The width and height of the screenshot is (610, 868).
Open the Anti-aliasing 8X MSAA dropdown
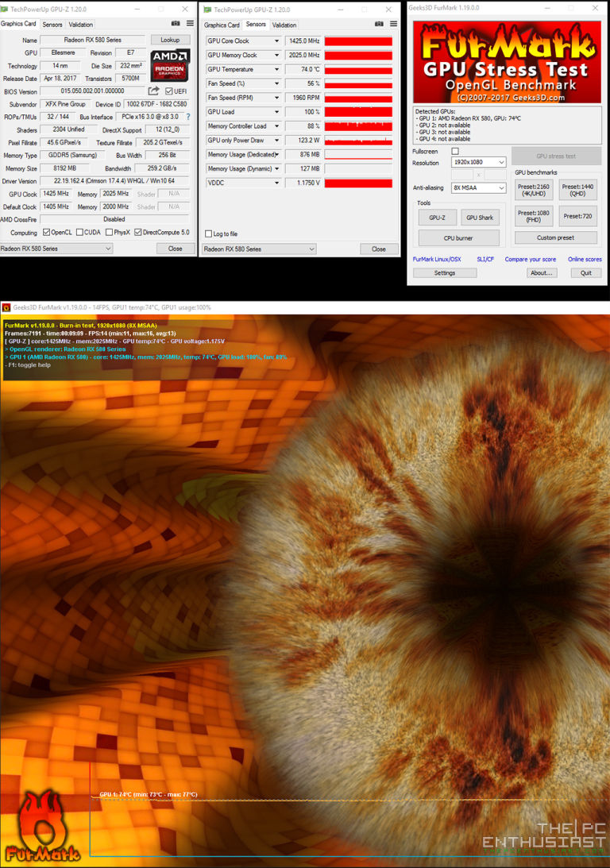point(478,187)
